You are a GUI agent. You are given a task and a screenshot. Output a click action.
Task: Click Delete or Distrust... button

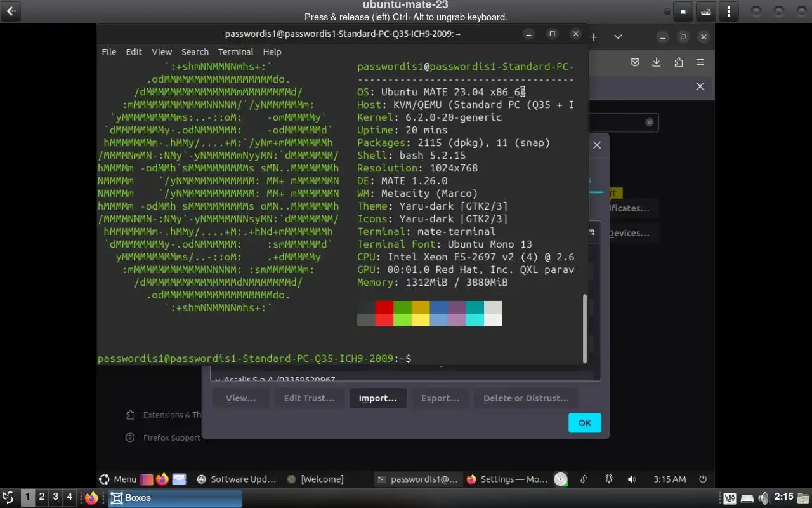(526, 398)
